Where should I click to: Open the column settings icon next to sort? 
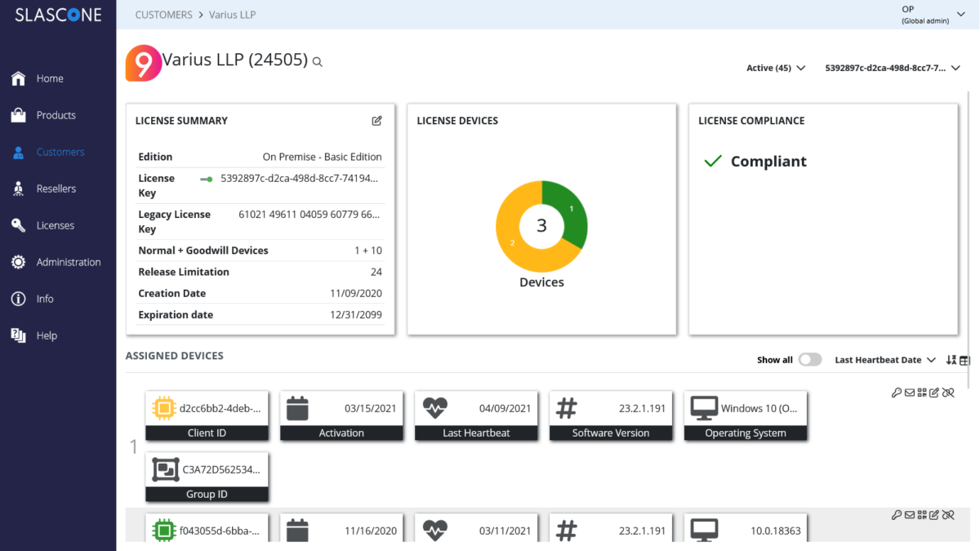pos(964,360)
